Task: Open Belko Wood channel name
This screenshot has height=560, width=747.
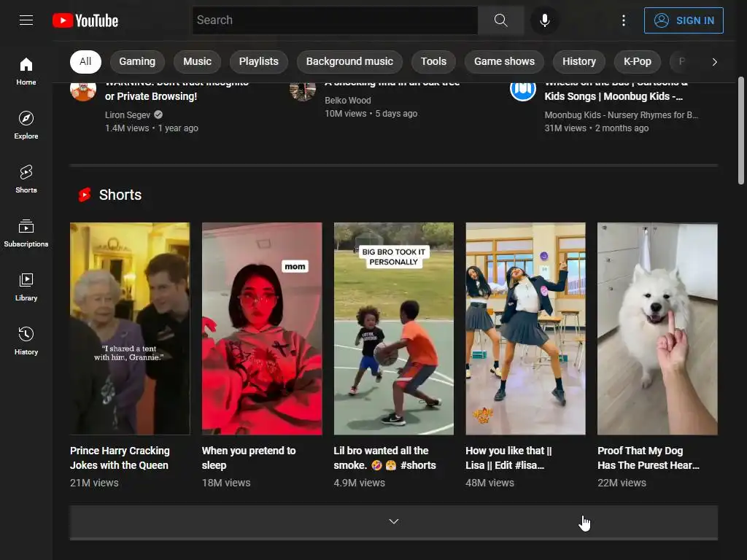Action: pos(348,101)
